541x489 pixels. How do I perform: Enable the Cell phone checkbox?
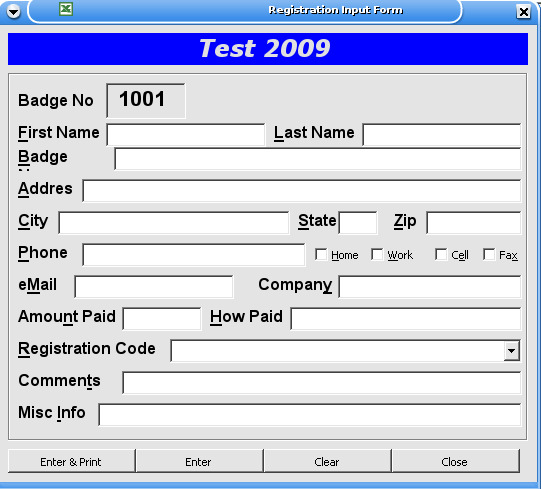(441, 255)
